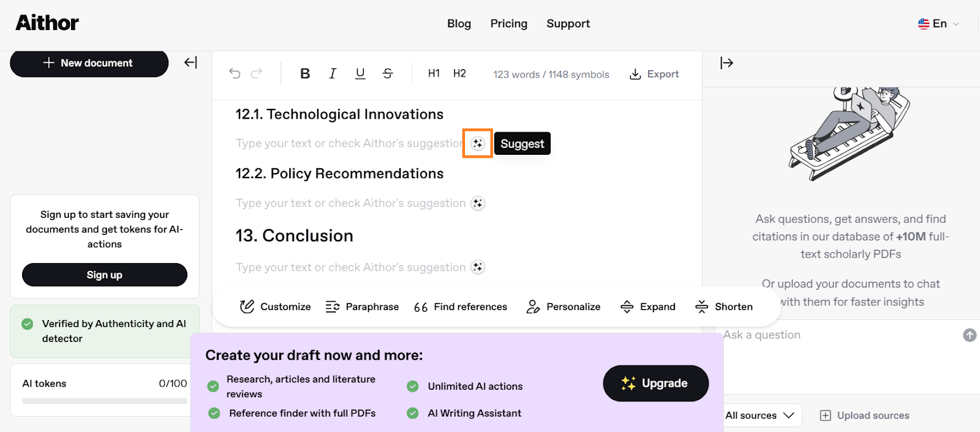Choose the Personalize action

pyautogui.click(x=563, y=307)
